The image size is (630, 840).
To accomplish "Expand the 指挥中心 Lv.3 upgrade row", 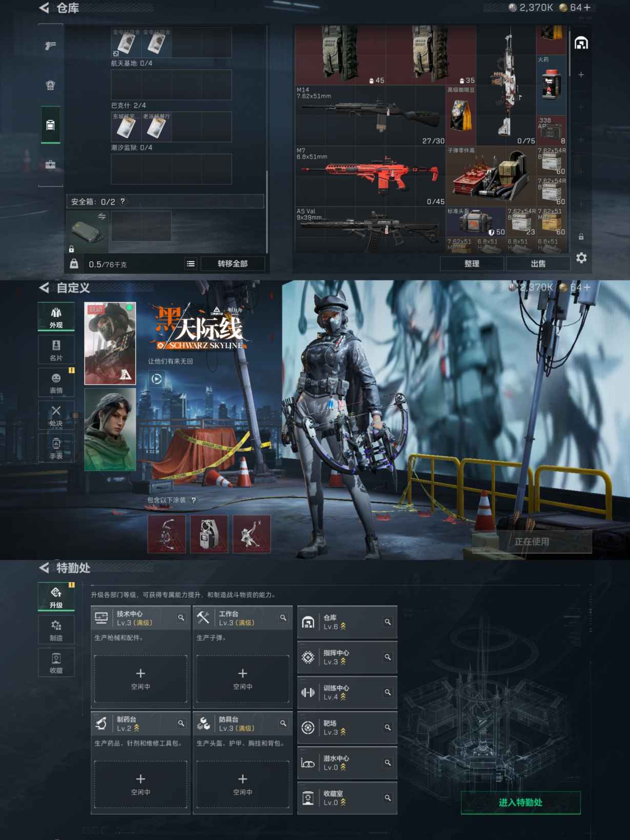I will point(347,657).
